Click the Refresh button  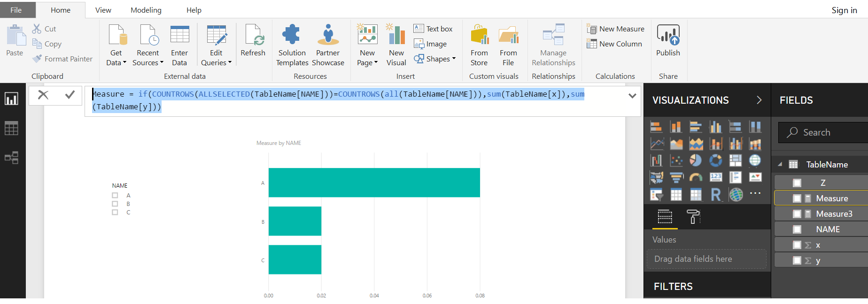coord(253,40)
